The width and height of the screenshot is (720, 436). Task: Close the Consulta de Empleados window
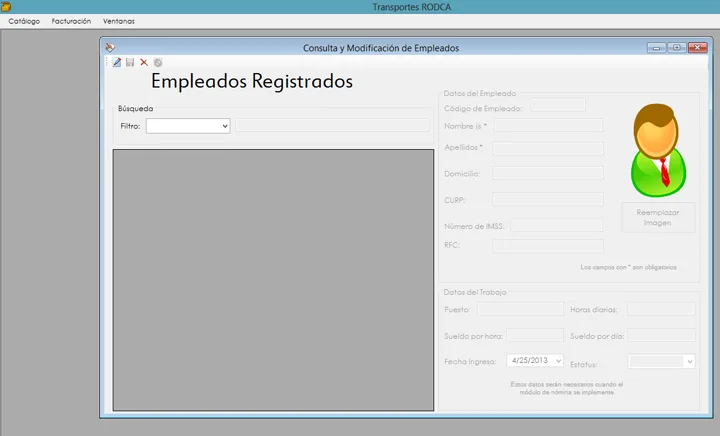698,48
